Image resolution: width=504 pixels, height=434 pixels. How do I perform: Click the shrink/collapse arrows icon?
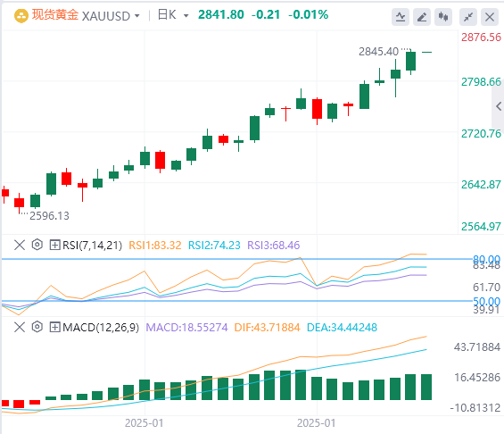tap(468, 17)
